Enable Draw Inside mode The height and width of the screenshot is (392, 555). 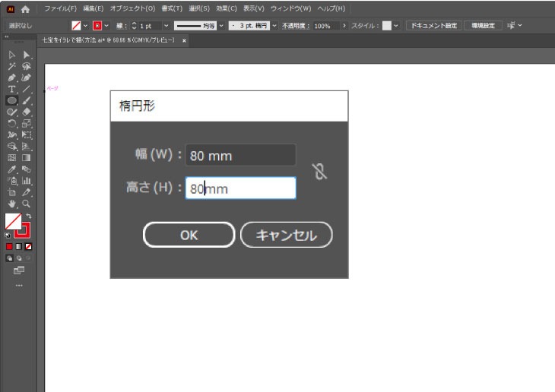point(28,258)
